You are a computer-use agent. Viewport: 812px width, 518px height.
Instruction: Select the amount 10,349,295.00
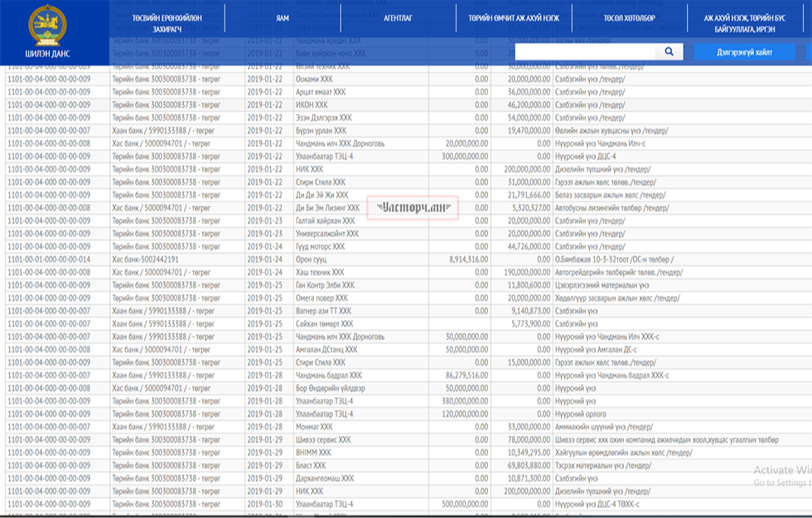tap(529, 453)
